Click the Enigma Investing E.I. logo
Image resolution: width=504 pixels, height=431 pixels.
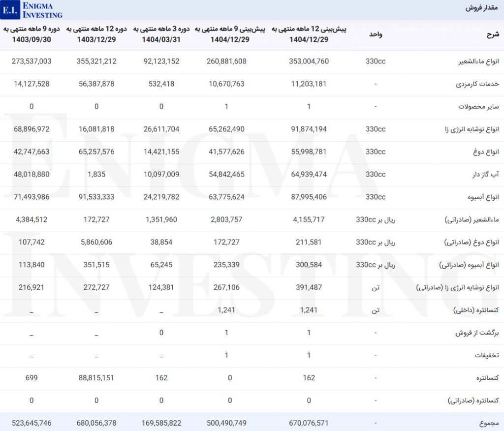click(x=32, y=9)
